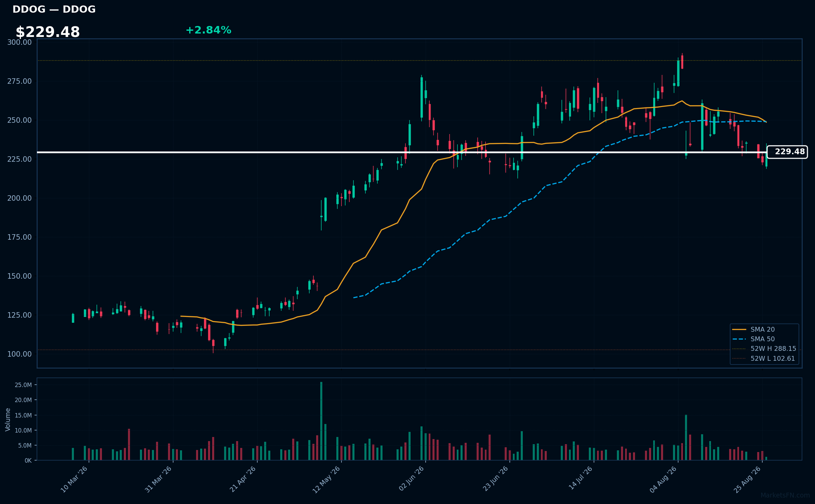
Task: Select the 52W H 288.15 legend entry text
Action: [773, 348]
